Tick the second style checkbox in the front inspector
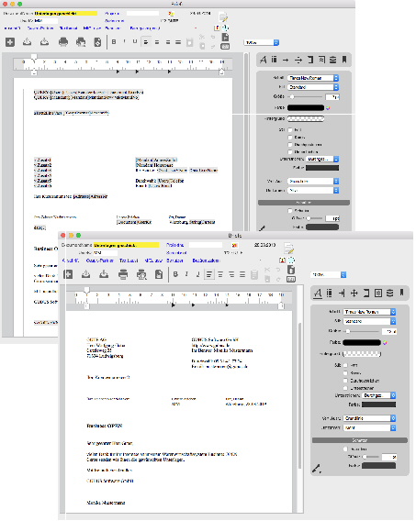This screenshot has width=416, height=532. click(345, 372)
